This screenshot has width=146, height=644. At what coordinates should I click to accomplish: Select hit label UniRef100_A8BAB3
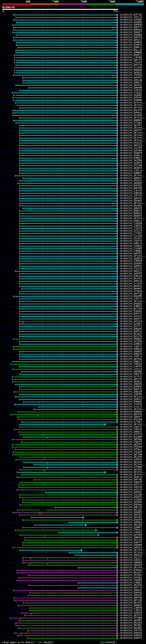point(131,562)
